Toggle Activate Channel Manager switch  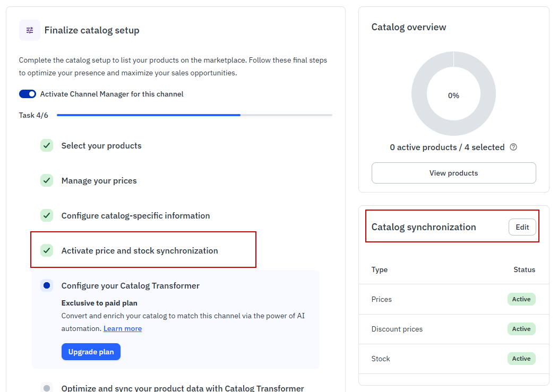pyautogui.click(x=28, y=94)
